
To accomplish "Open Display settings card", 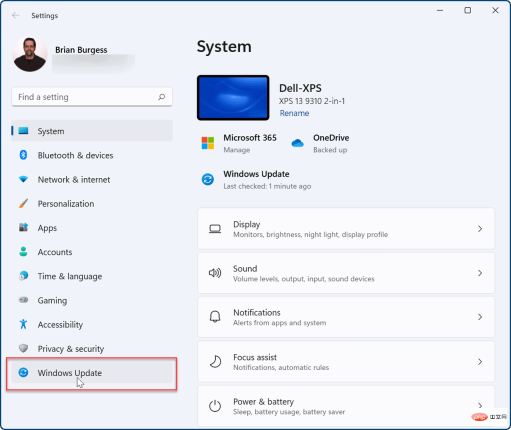I will pos(346,229).
